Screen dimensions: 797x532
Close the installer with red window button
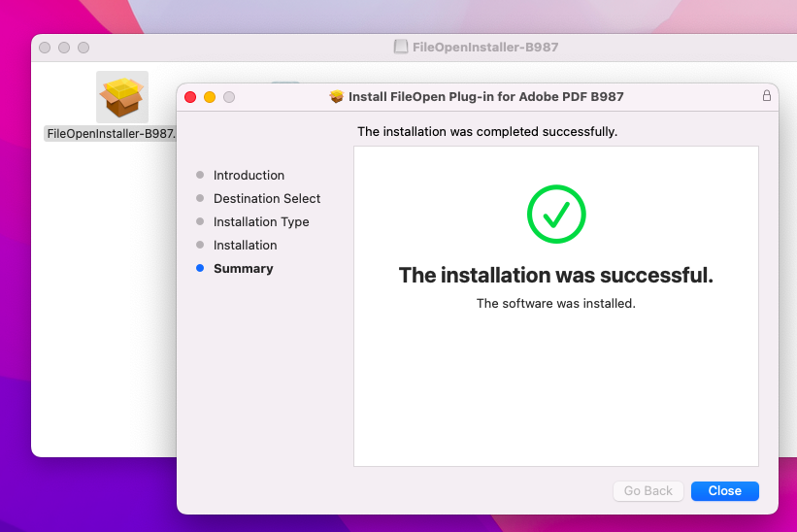[x=190, y=97]
